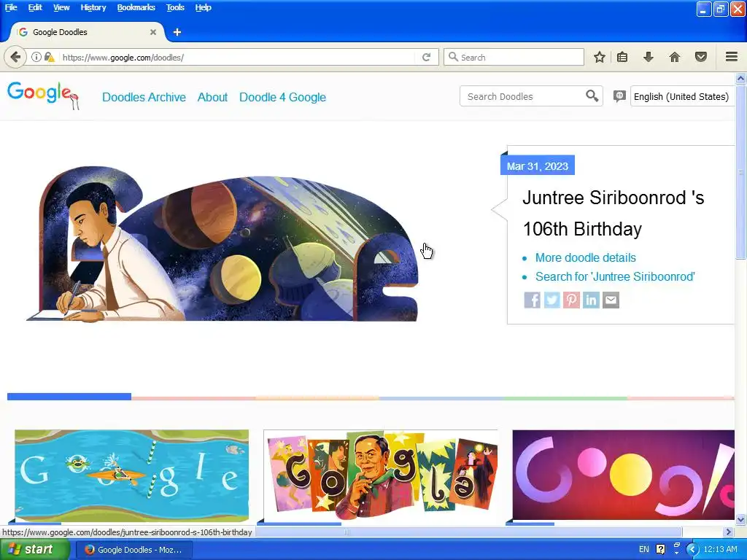Click the horizontal scrollbar right arrow
This screenshot has width=747, height=560.
729,532
